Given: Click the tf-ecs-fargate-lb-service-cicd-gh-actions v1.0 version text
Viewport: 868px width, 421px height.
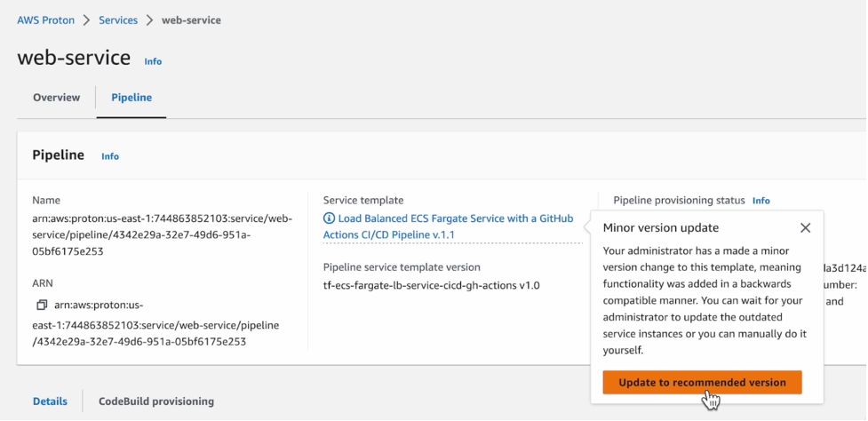Looking at the screenshot, I should pyautogui.click(x=431, y=286).
